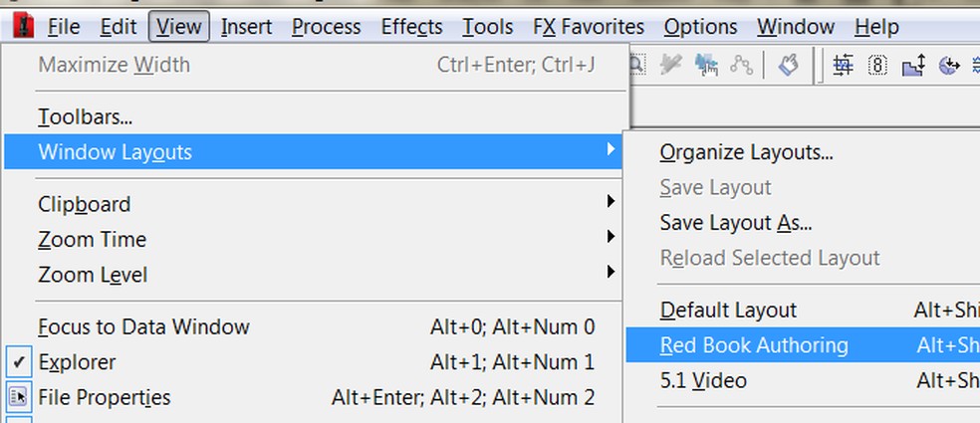The width and height of the screenshot is (980, 423).
Task: Select the Envelope tool in the toolbar
Action: click(x=740, y=66)
